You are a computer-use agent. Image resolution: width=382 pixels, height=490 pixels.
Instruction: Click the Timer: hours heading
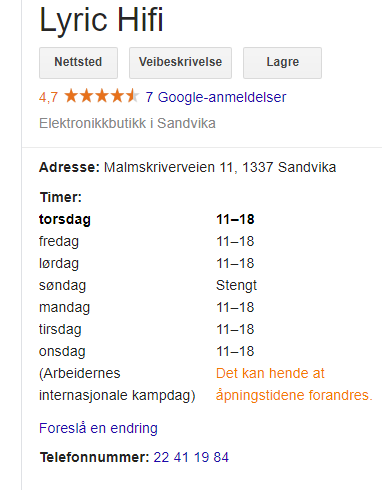click(x=61, y=197)
